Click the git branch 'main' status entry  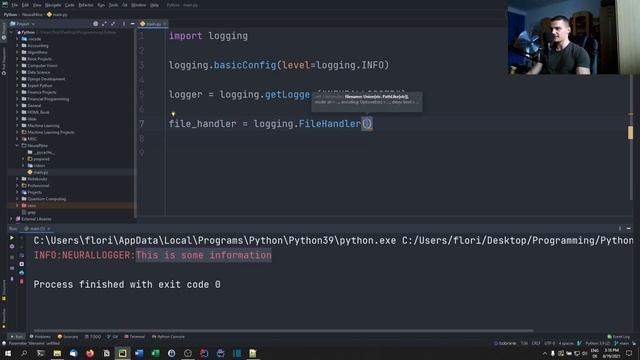(623, 344)
